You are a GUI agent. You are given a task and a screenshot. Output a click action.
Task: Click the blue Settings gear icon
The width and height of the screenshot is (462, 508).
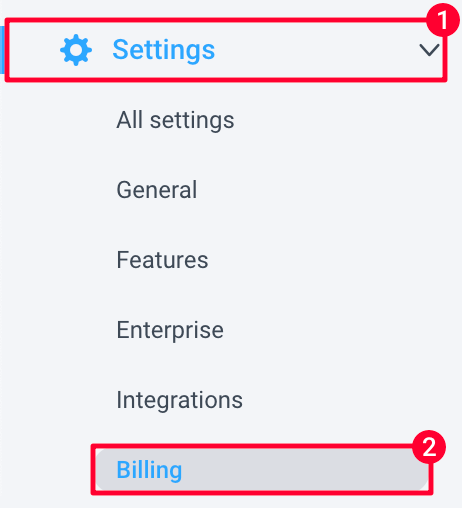pyautogui.click(x=76, y=50)
